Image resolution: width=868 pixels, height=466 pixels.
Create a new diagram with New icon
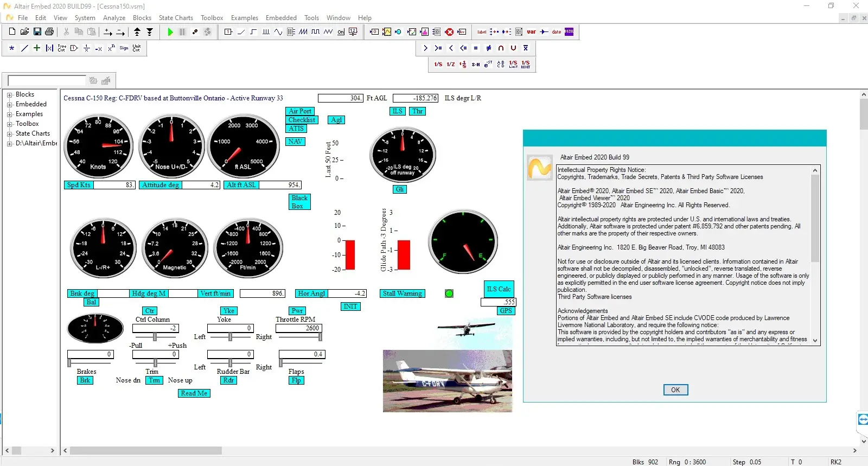pos(12,32)
